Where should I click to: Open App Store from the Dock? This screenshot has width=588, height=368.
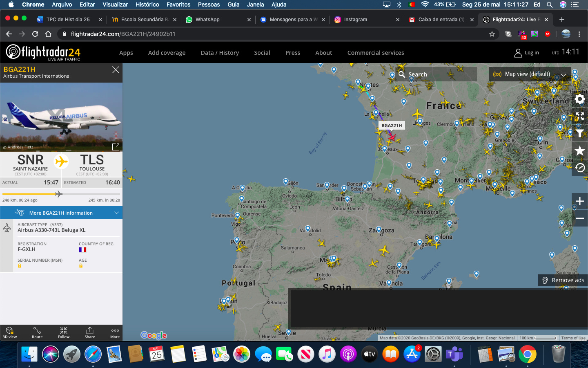[x=412, y=354]
